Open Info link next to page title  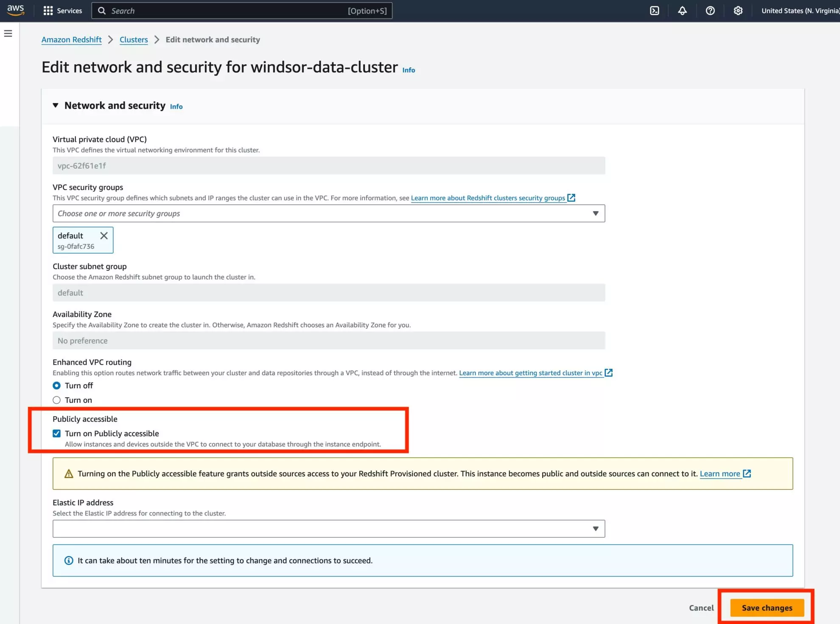(x=409, y=70)
